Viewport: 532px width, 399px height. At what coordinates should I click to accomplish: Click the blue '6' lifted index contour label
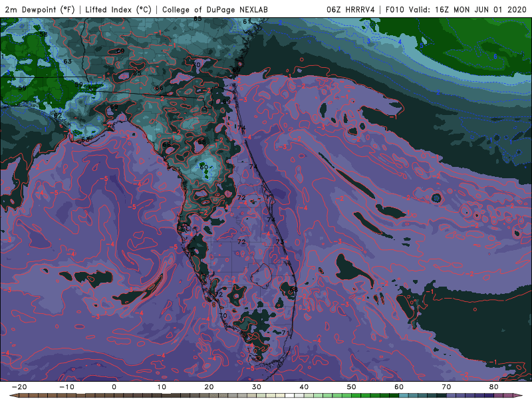coord(495,57)
